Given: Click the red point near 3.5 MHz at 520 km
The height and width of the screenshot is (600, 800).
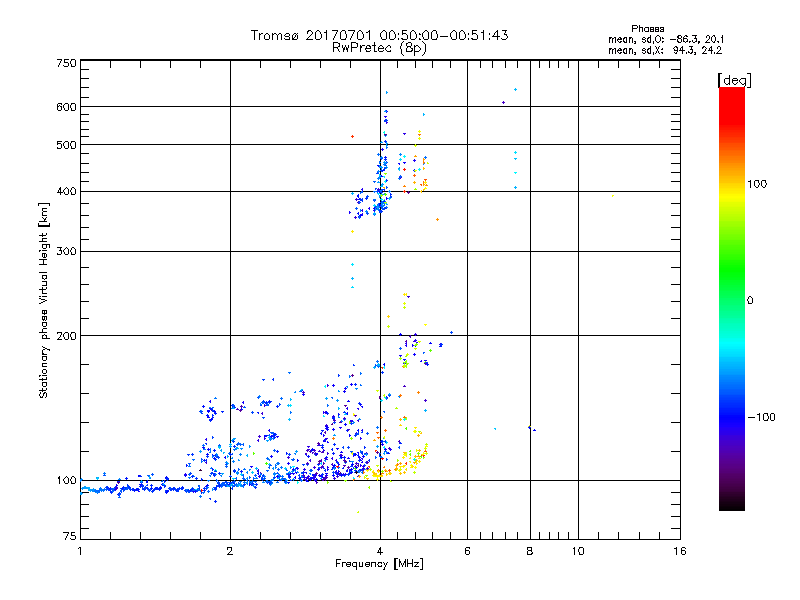Looking at the screenshot, I should 353,137.
